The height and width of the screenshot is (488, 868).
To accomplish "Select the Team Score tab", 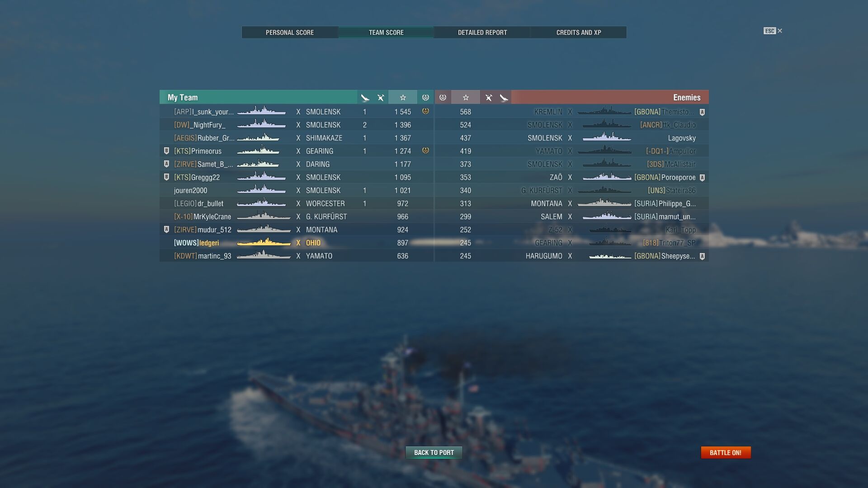I will coord(386,33).
